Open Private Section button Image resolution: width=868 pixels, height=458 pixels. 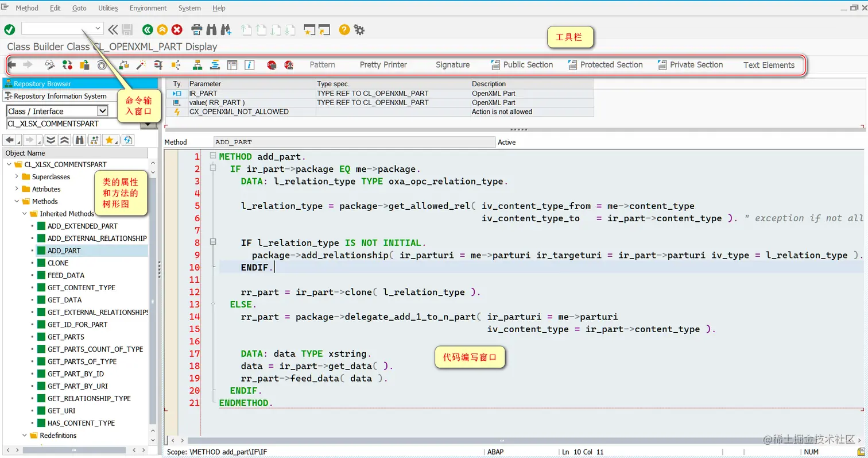pyautogui.click(x=690, y=65)
